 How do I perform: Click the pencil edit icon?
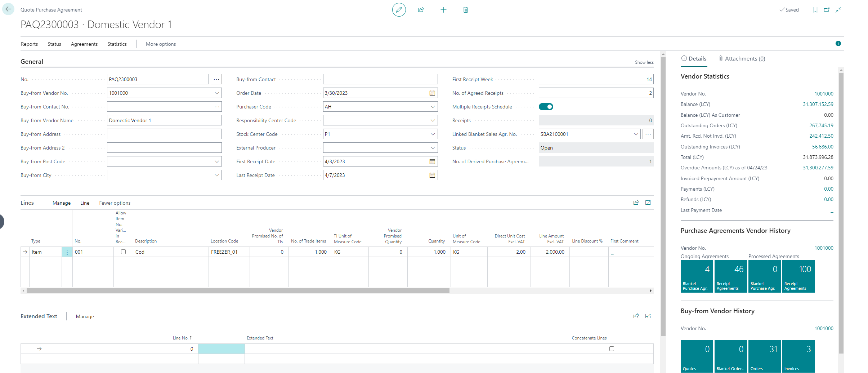click(399, 10)
